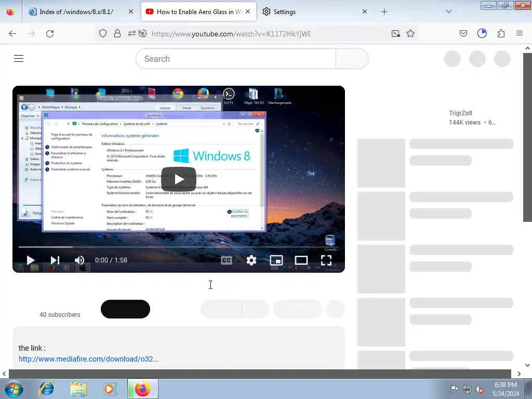532x399 pixels.
Task: Click the YouTube search submit button
Action: 352,59
